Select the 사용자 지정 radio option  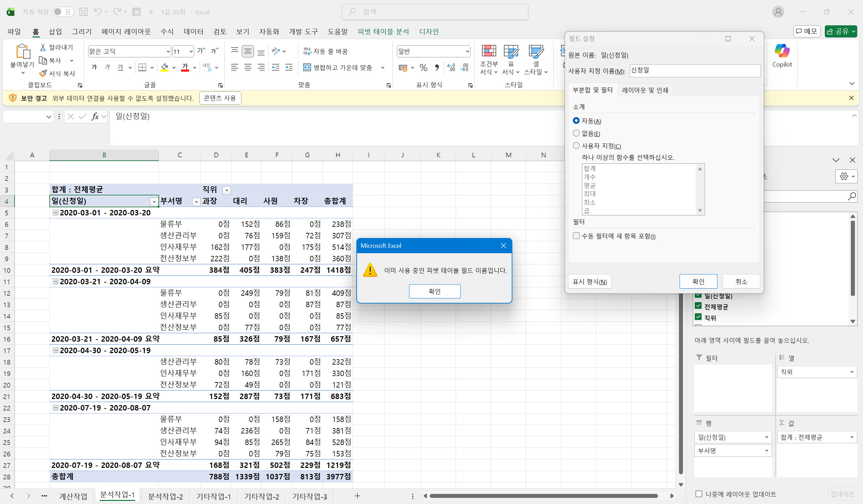(576, 146)
